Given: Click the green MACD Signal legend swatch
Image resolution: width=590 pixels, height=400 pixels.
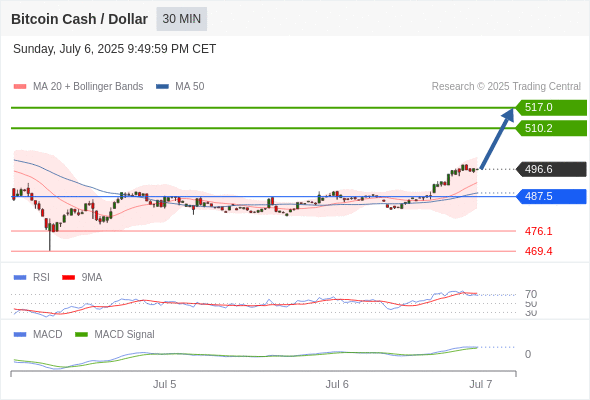Looking at the screenshot, I should coord(81,335).
